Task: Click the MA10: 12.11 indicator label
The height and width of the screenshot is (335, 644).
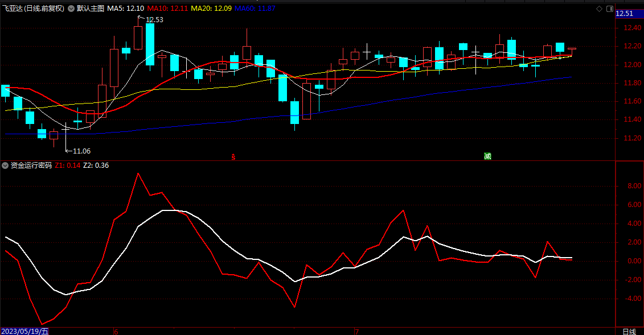Action: (167, 8)
